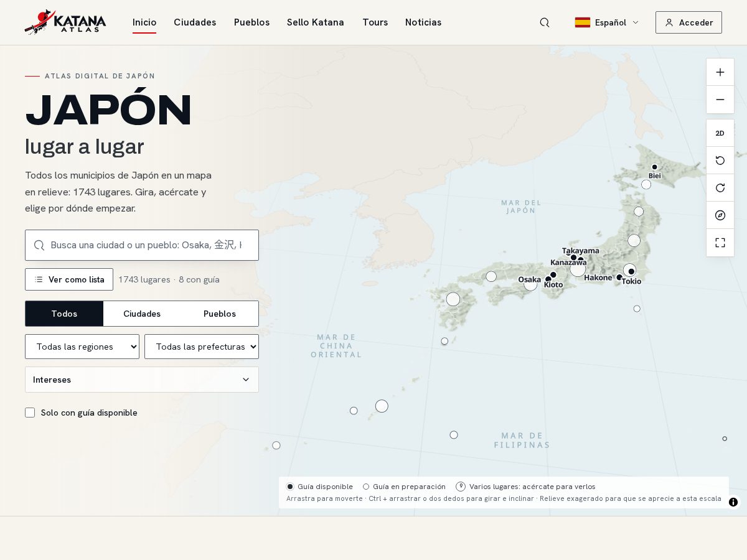The height and width of the screenshot is (560, 747).
Task: Select the Ciudades filter segment
Action: 142,314
